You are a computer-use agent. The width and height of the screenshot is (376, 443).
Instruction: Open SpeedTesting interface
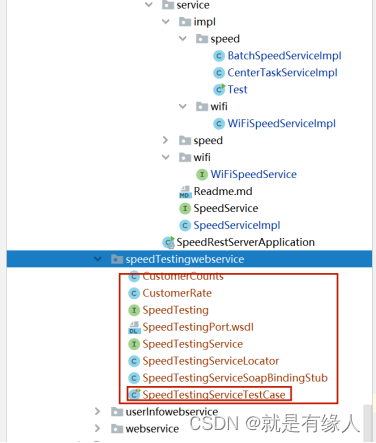point(176,310)
